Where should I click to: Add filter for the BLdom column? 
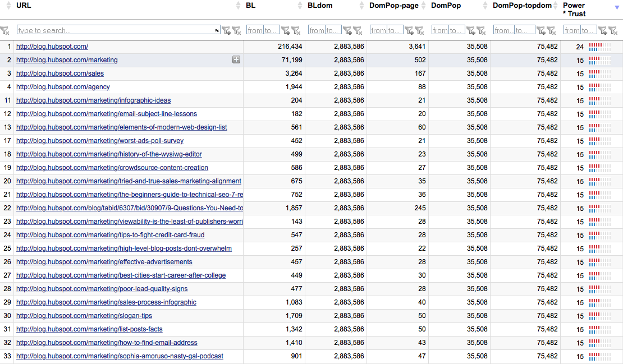347,30
